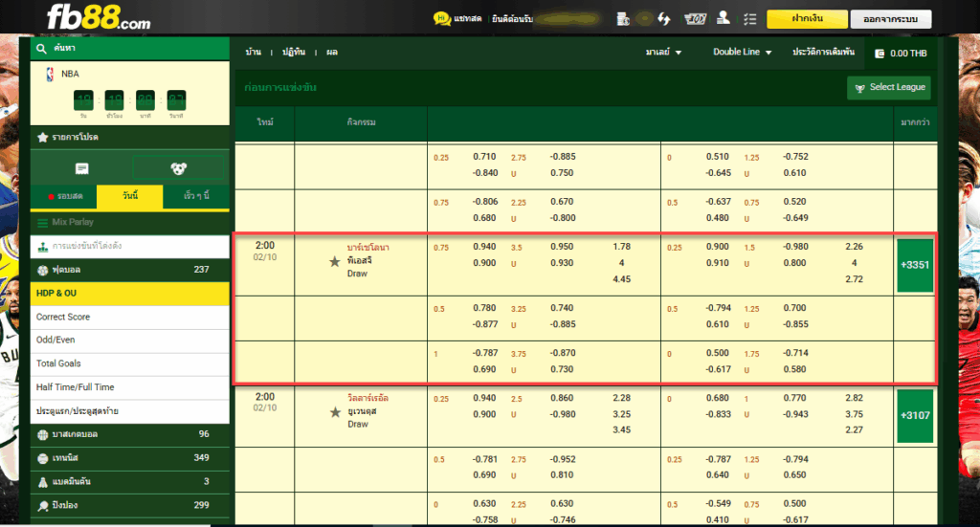Click the star icon beside รายการโปรด
Viewport: 980px width, 527px height.
tap(42, 138)
